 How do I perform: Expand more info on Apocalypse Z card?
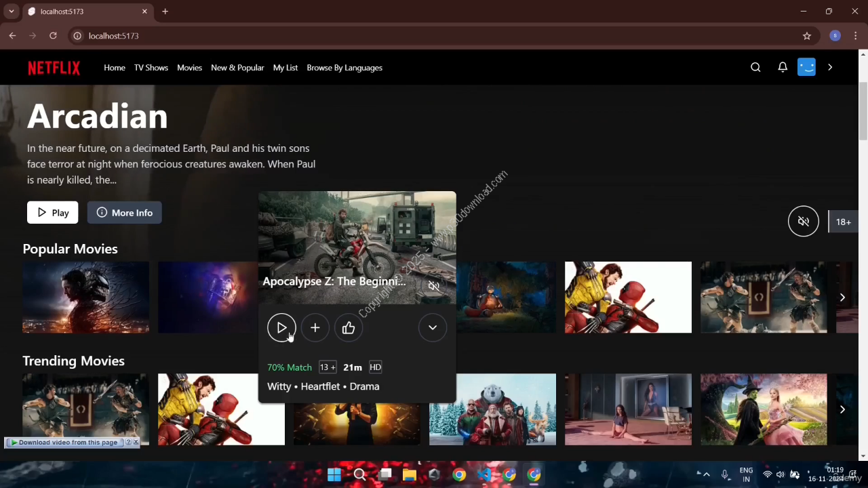pos(433,328)
